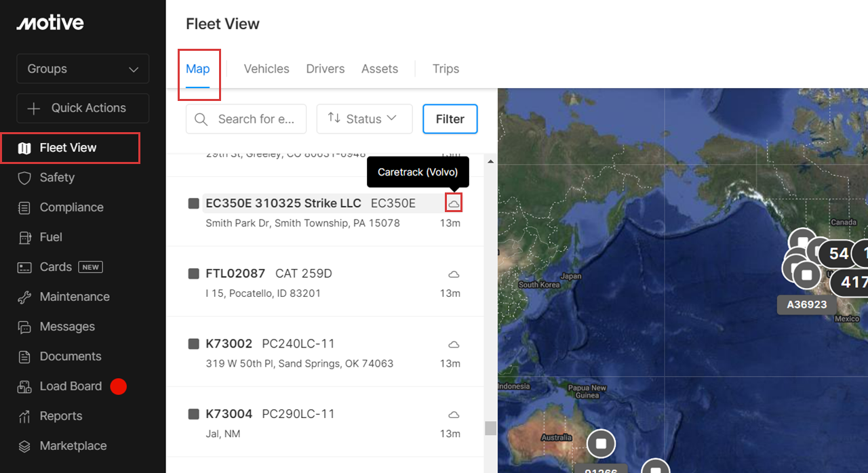Viewport: 868px width, 473px height.
Task: Open the Trips tab
Action: [446, 68]
